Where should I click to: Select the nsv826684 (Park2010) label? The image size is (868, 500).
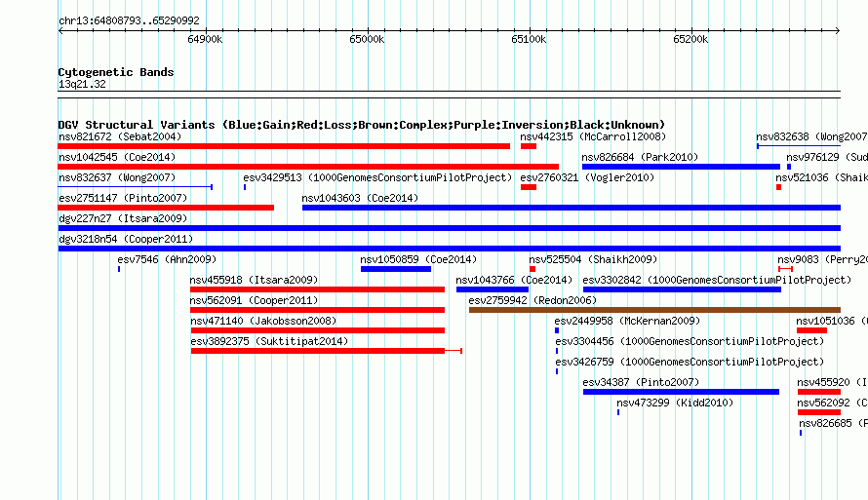click(640, 157)
